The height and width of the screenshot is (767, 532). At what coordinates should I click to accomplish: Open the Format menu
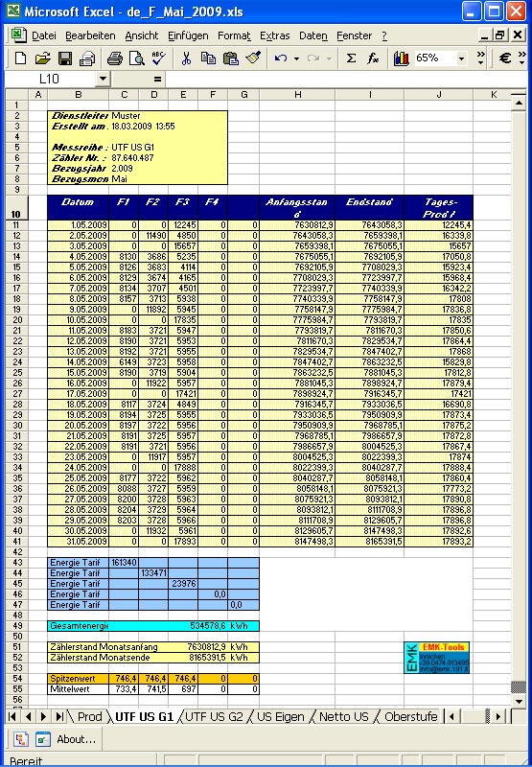pyautogui.click(x=234, y=35)
